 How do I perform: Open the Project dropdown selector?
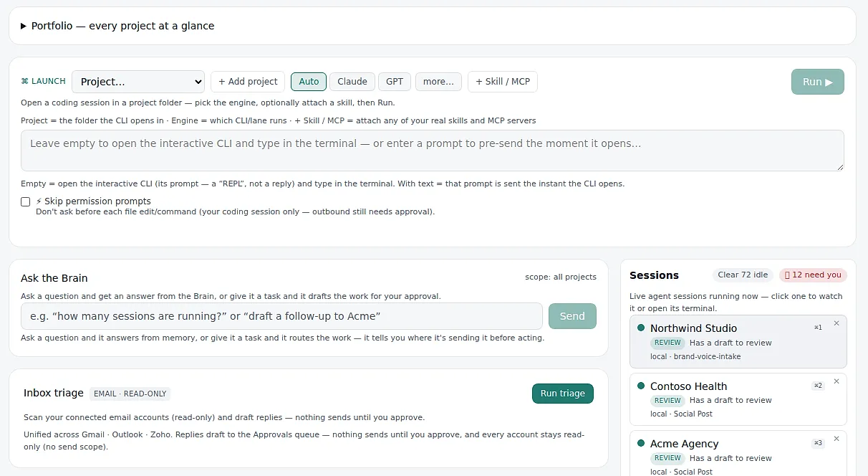pos(138,82)
